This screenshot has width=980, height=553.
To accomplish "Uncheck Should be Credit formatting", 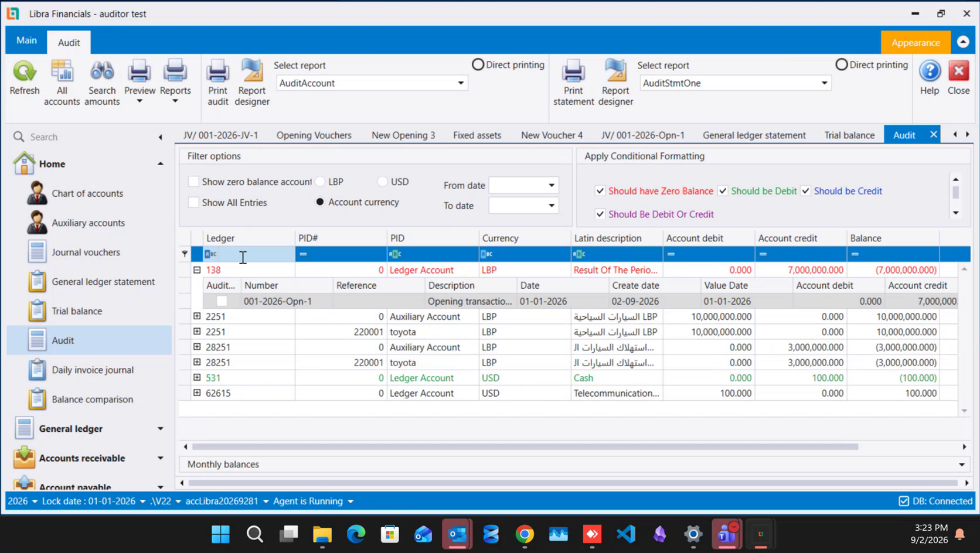I will point(806,191).
